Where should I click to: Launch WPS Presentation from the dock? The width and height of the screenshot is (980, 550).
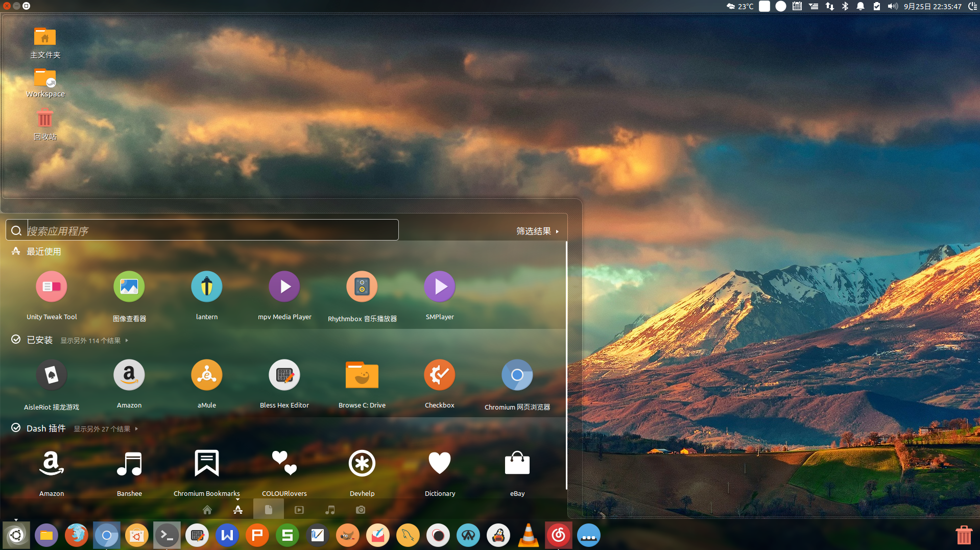click(x=257, y=535)
